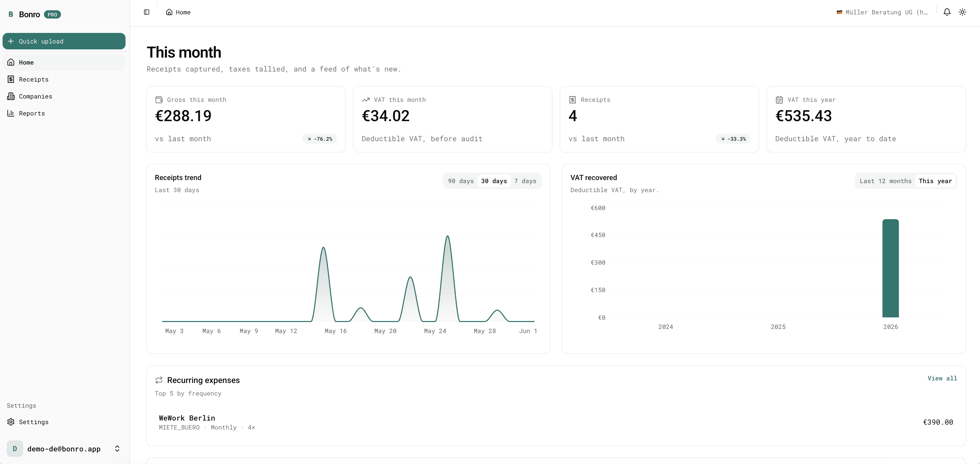Select the 30 days trend range
Viewport: 980px width, 464px height.
point(494,181)
